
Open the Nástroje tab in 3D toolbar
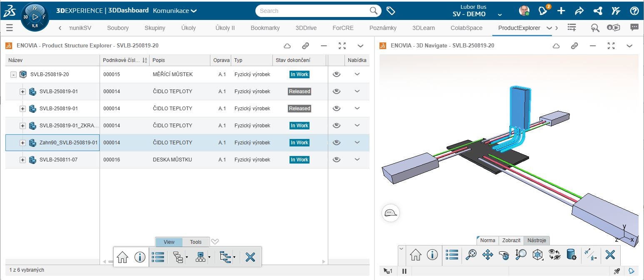(x=537, y=240)
